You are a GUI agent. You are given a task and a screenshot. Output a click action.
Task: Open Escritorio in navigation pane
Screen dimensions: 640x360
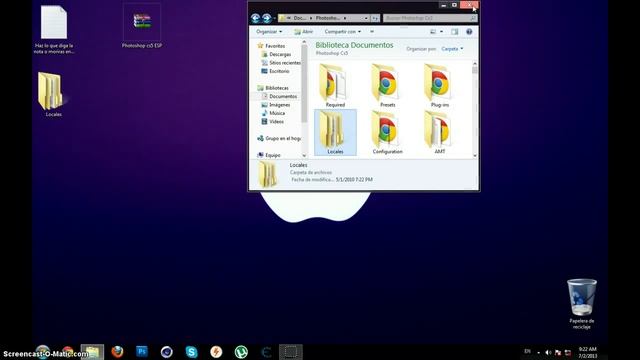coord(279,71)
